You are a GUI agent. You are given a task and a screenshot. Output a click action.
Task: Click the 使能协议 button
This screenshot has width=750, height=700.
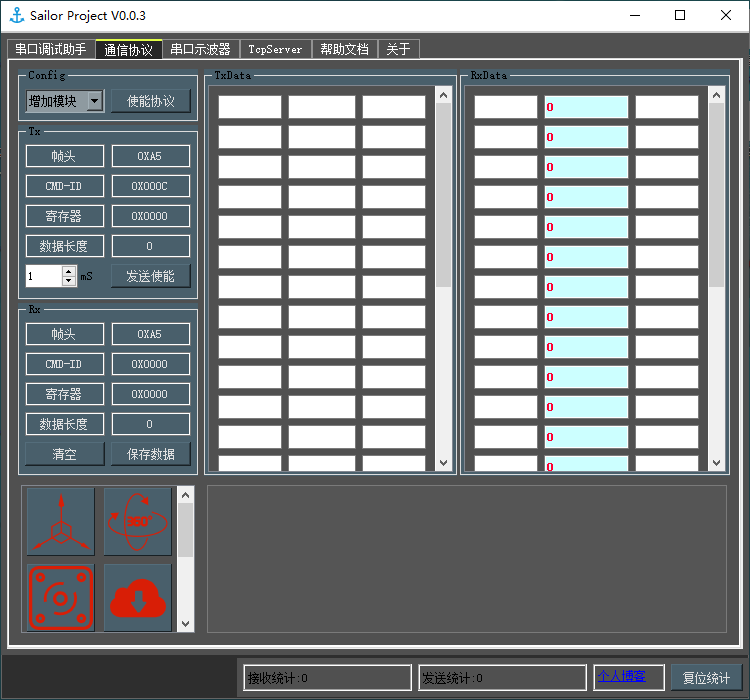(151, 101)
